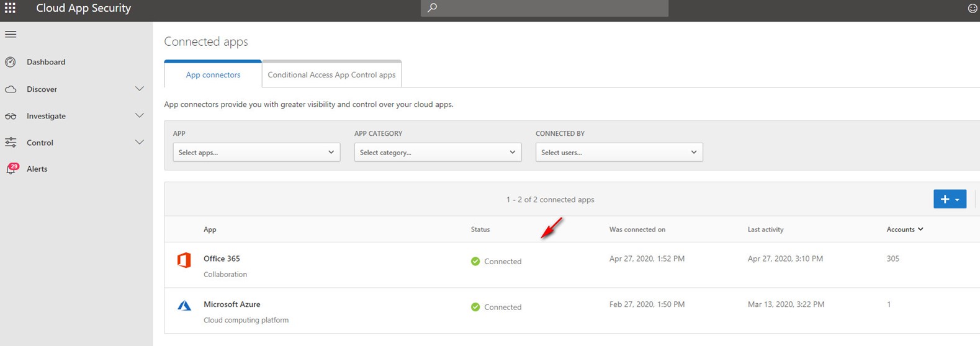
Task: Click Microsoft Azure Connected status text
Action: point(503,307)
